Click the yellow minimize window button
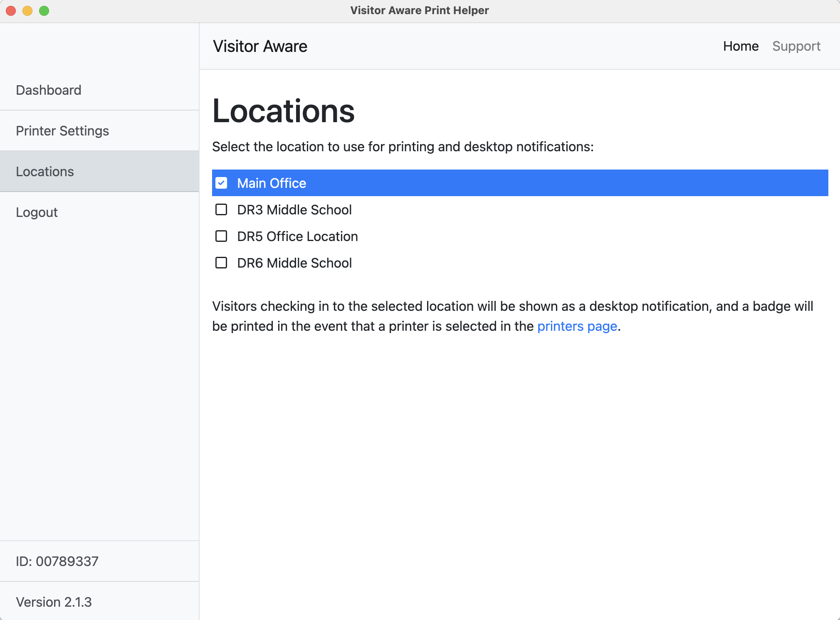 pyautogui.click(x=27, y=11)
